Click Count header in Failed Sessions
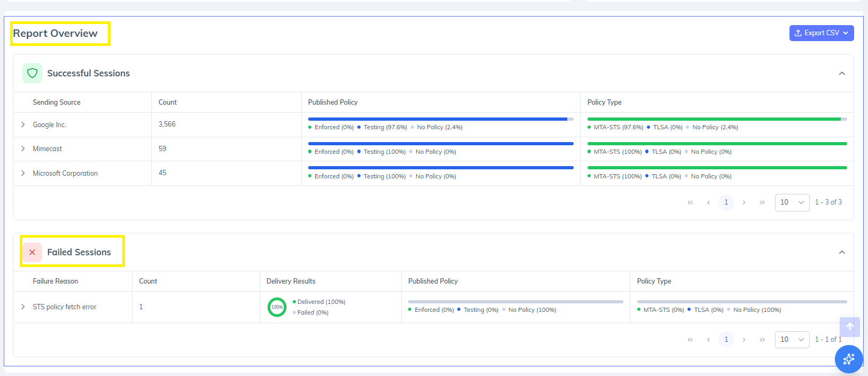Screen dimensions: 868x376 pos(148,281)
